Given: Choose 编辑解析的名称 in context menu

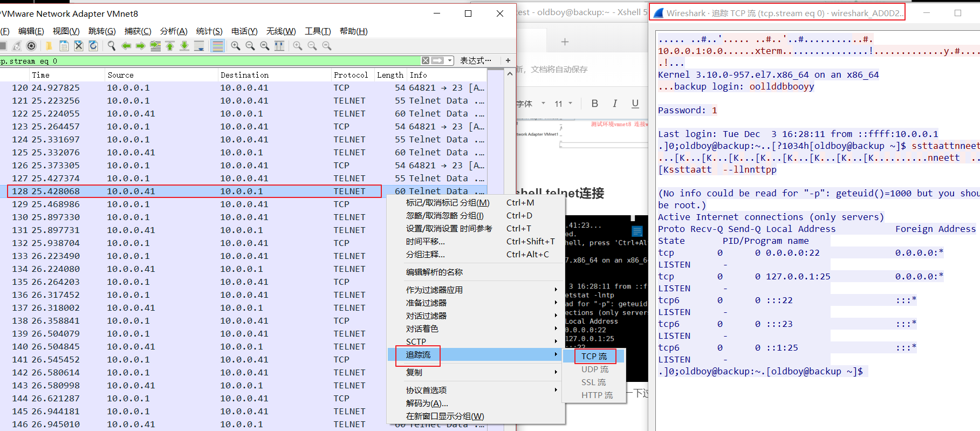Looking at the screenshot, I should [476, 272].
